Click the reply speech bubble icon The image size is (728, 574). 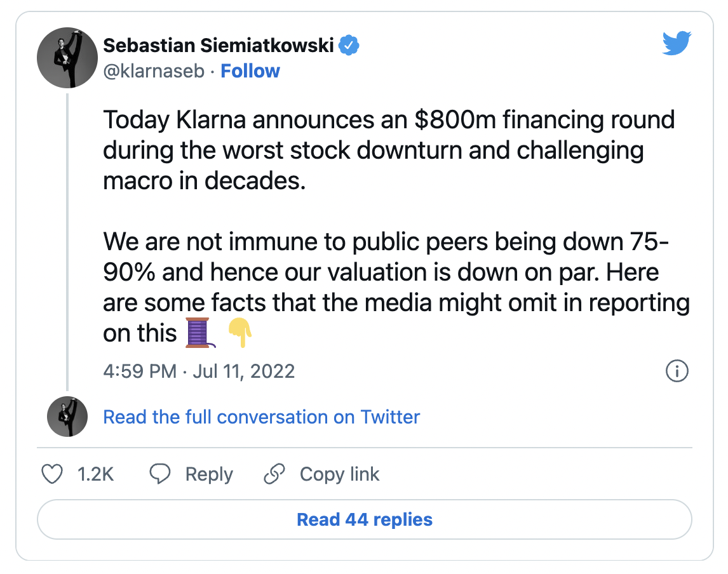[159, 474]
